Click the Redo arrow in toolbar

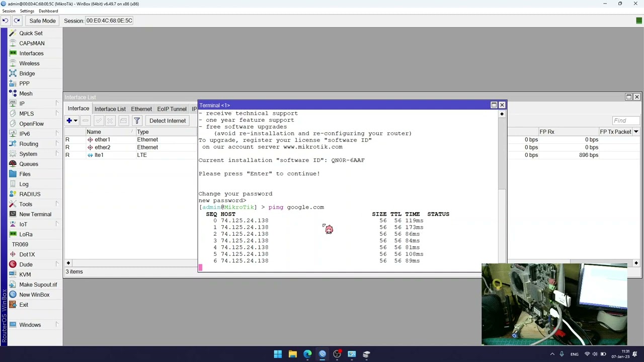(17, 21)
